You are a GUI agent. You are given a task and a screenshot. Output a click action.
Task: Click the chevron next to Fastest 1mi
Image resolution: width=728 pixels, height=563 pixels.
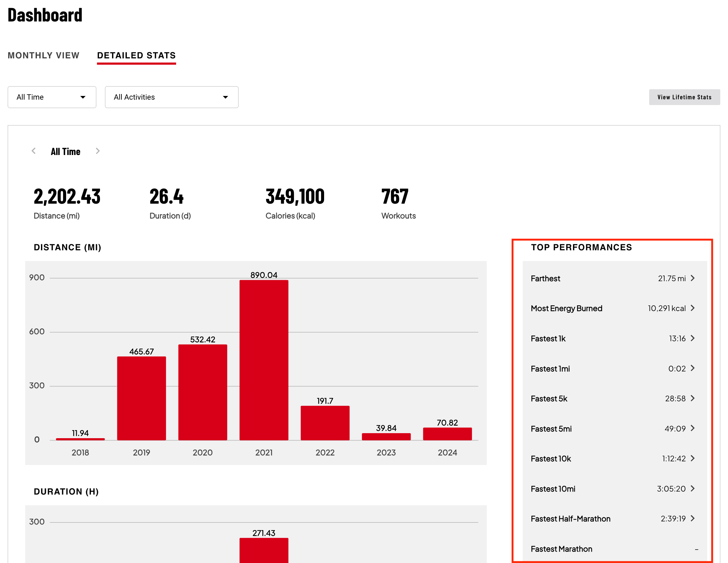tap(692, 368)
